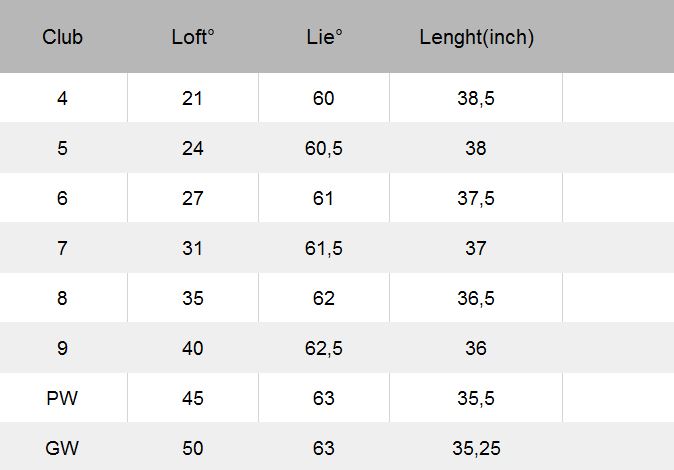Select lie value 62,5 in row 9
Image resolution: width=674 pixels, height=470 pixels.
324,349
